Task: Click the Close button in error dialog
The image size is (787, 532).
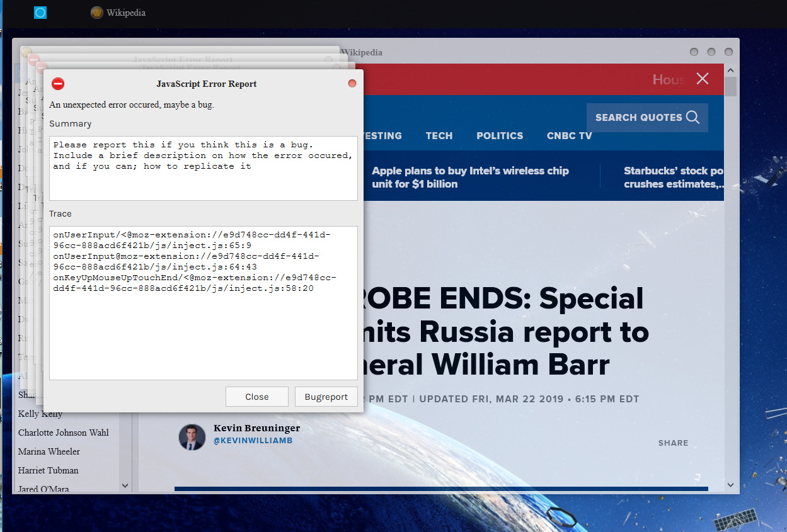Action: click(257, 397)
